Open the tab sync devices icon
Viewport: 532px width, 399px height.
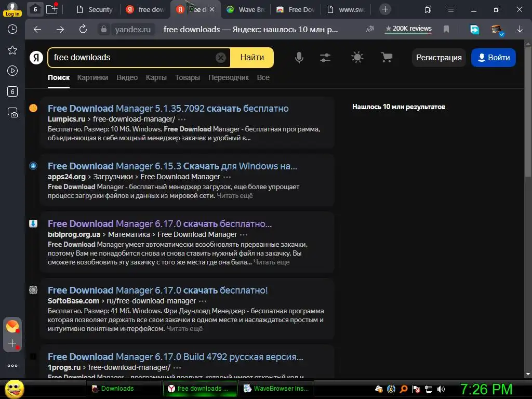click(428, 9)
